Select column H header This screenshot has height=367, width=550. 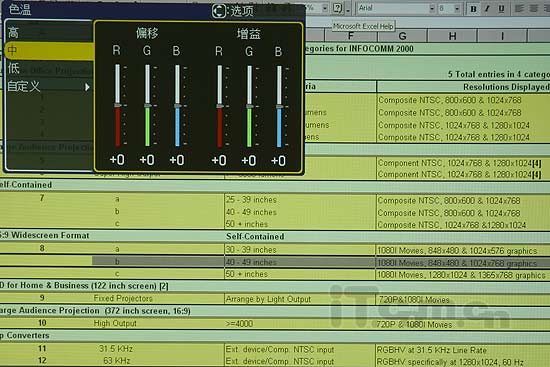click(x=452, y=36)
